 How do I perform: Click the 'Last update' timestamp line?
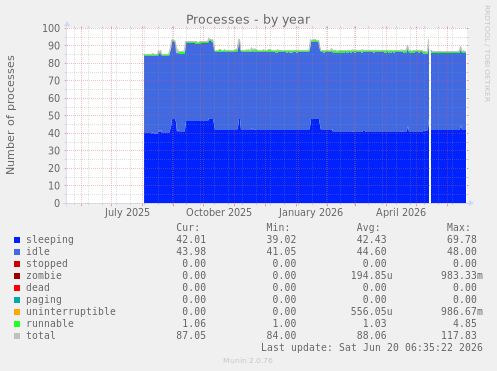[372, 348]
